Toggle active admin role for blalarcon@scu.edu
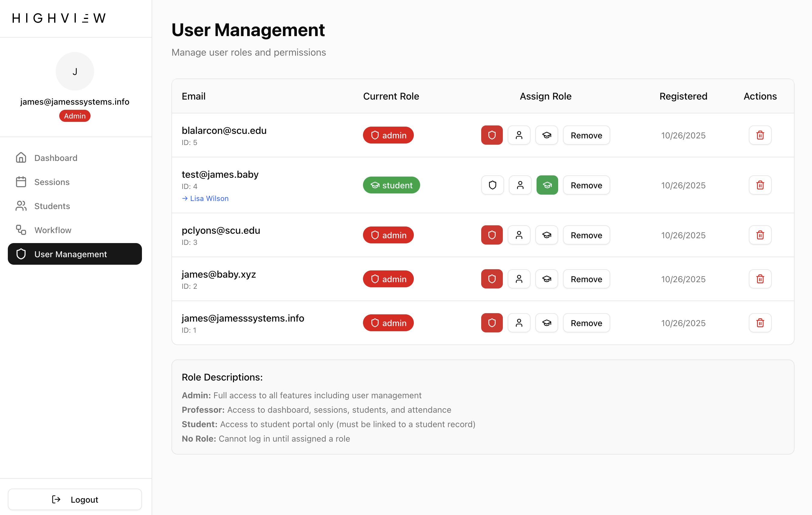 492,135
